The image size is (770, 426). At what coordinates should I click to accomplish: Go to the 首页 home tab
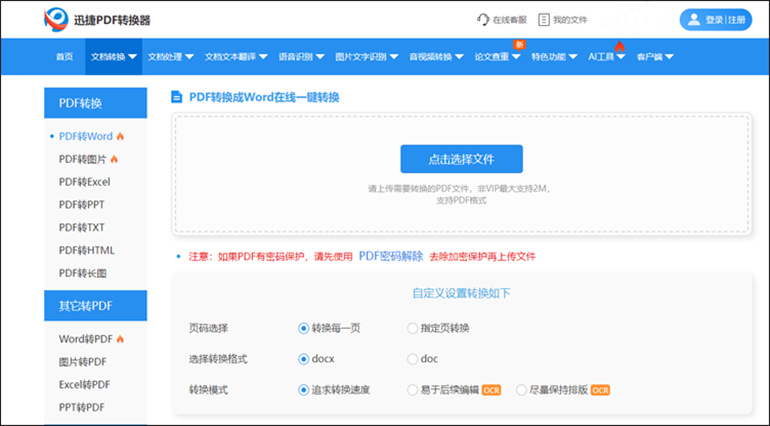[x=64, y=57]
